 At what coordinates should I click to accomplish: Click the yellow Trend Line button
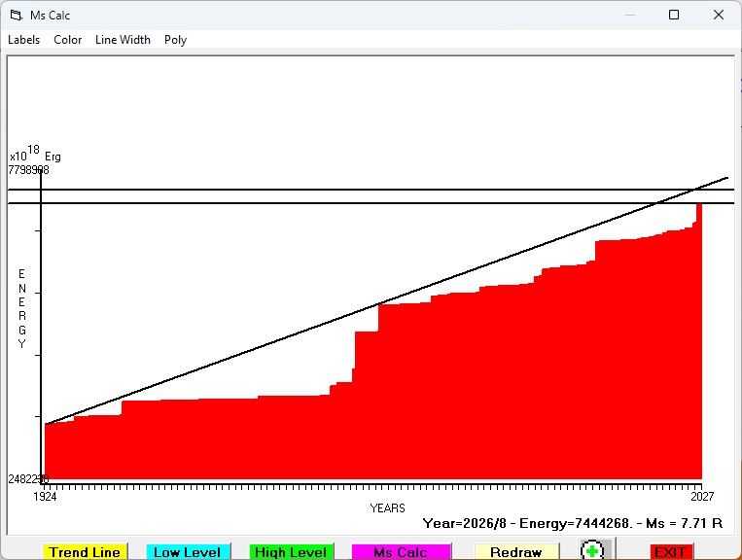point(85,552)
